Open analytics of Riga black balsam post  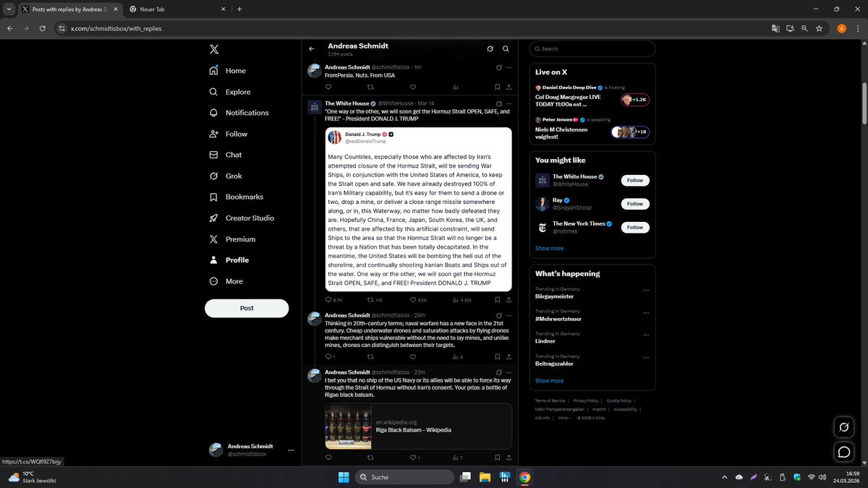pyautogui.click(x=457, y=458)
